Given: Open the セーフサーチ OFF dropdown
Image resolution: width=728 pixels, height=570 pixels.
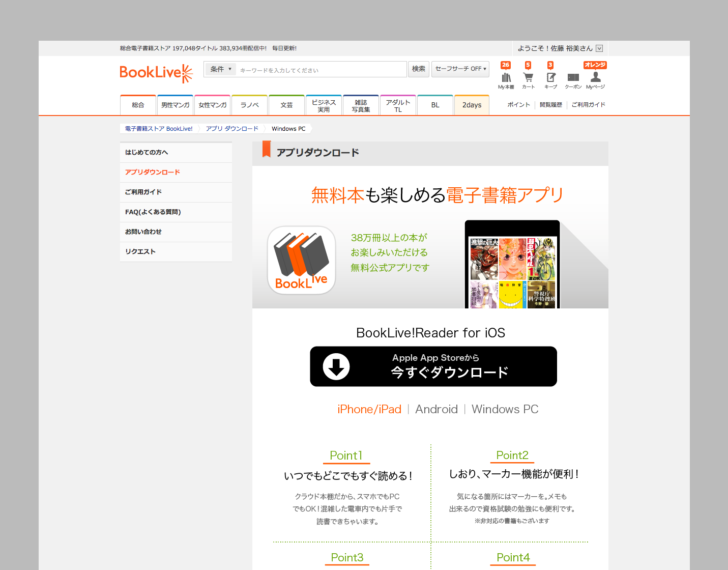Looking at the screenshot, I should pyautogui.click(x=460, y=69).
